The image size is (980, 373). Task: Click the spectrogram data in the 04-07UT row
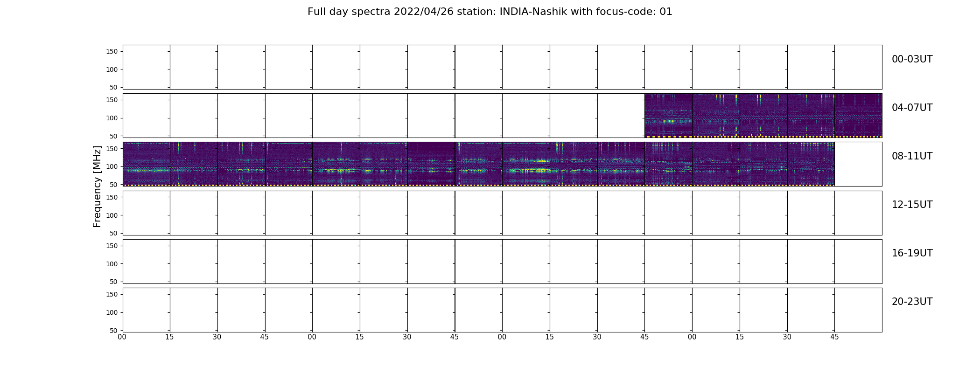pos(763,116)
